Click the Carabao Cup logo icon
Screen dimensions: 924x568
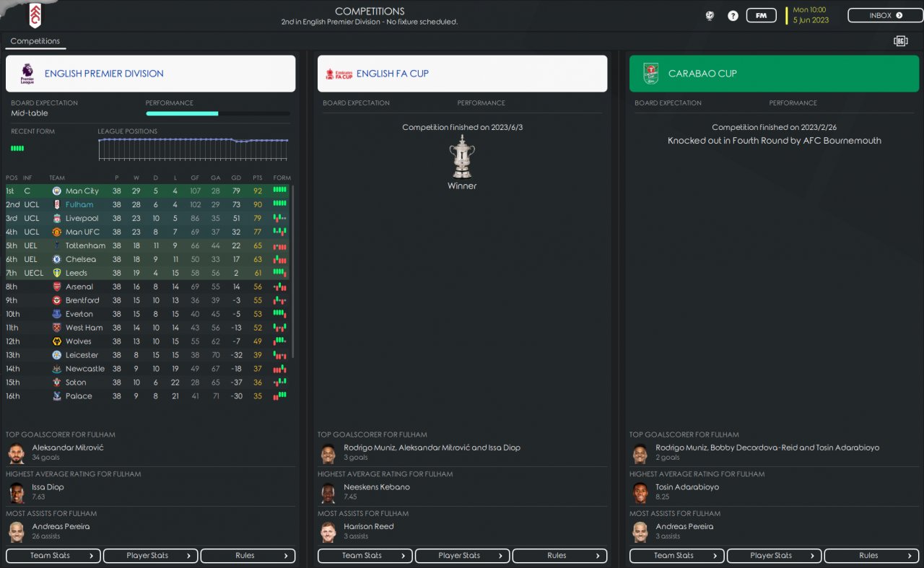pos(651,74)
